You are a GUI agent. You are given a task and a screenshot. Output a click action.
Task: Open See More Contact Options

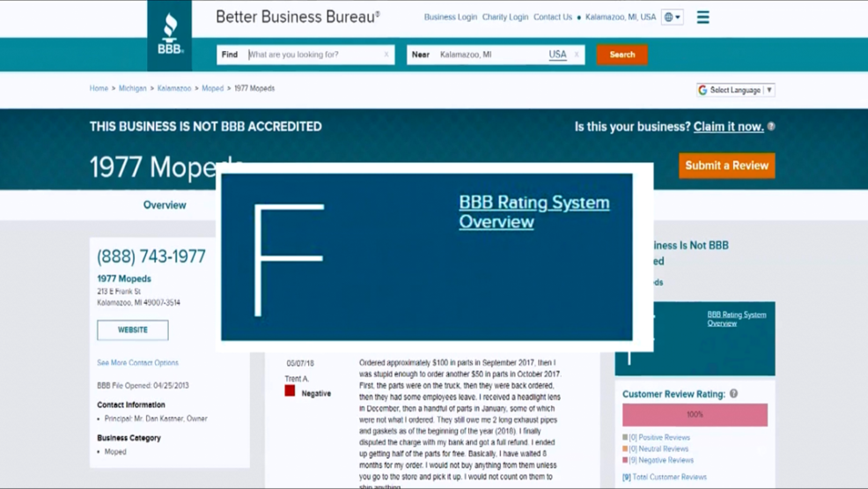click(x=138, y=363)
